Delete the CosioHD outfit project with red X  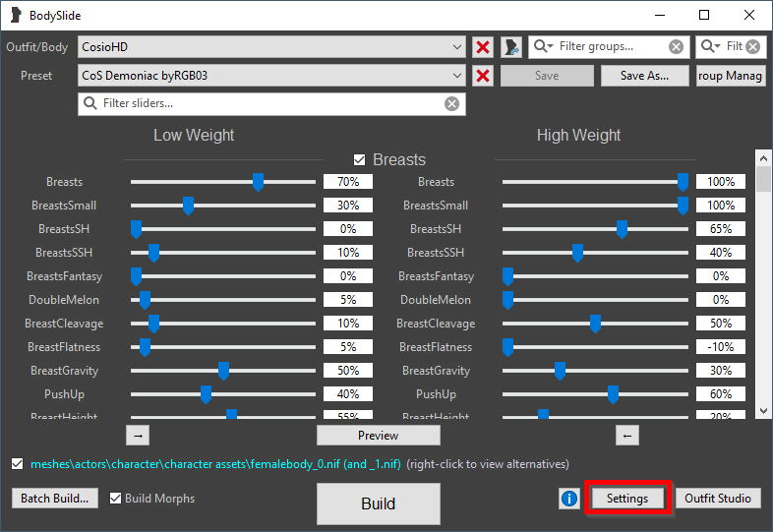[483, 47]
